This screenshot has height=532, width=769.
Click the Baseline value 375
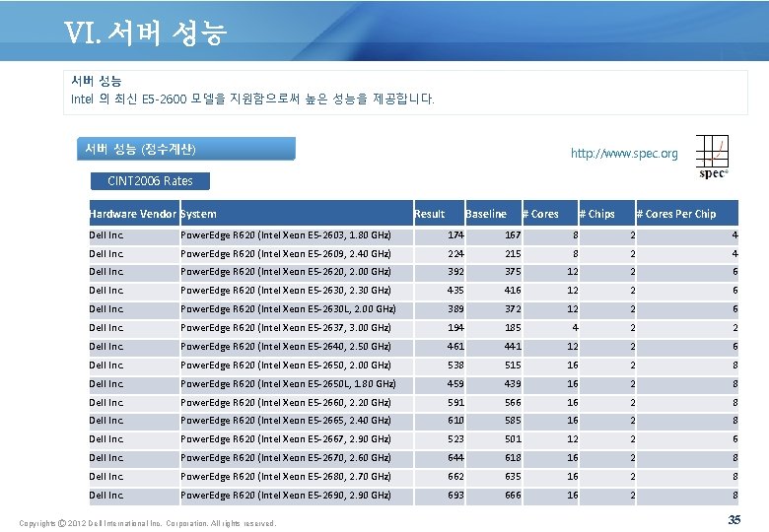[x=513, y=272]
